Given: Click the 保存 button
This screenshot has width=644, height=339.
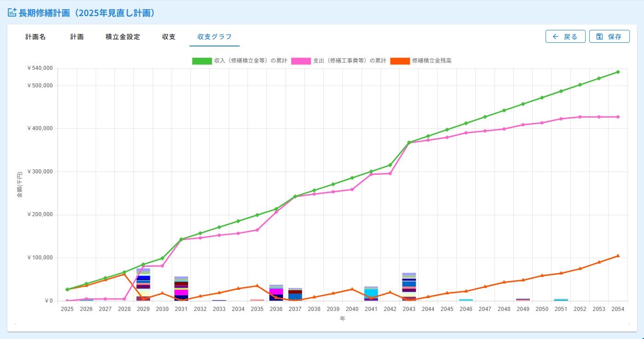Looking at the screenshot, I should [609, 37].
